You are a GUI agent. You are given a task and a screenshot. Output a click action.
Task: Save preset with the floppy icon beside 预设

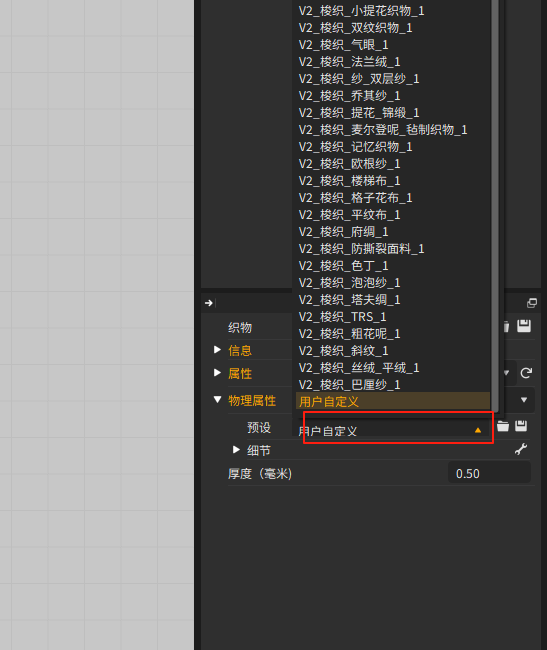(x=521, y=426)
